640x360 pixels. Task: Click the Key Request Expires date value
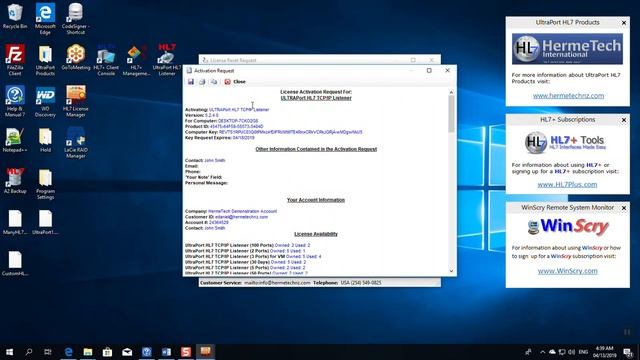click(244, 138)
